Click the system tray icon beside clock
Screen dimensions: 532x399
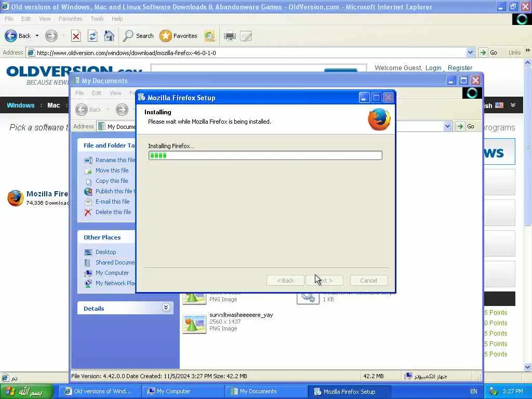pyautogui.click(x=494, y=392)
